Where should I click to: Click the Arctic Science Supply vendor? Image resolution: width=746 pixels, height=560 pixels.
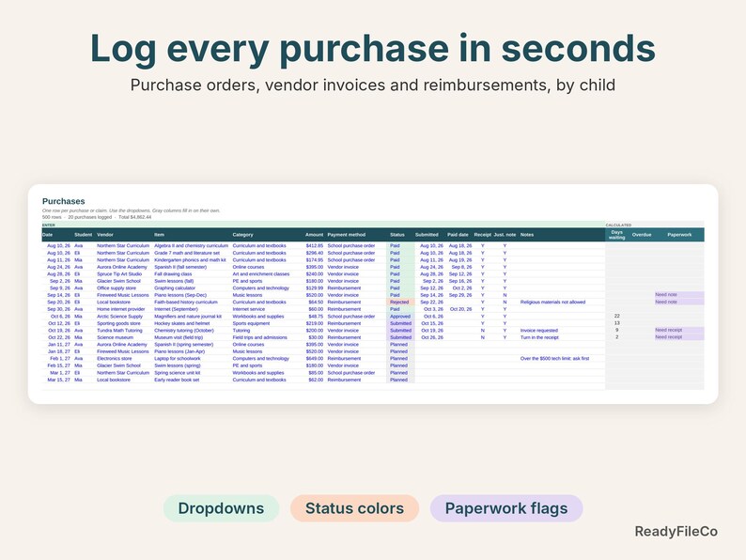pyautogui.click(x=120, y=317)
